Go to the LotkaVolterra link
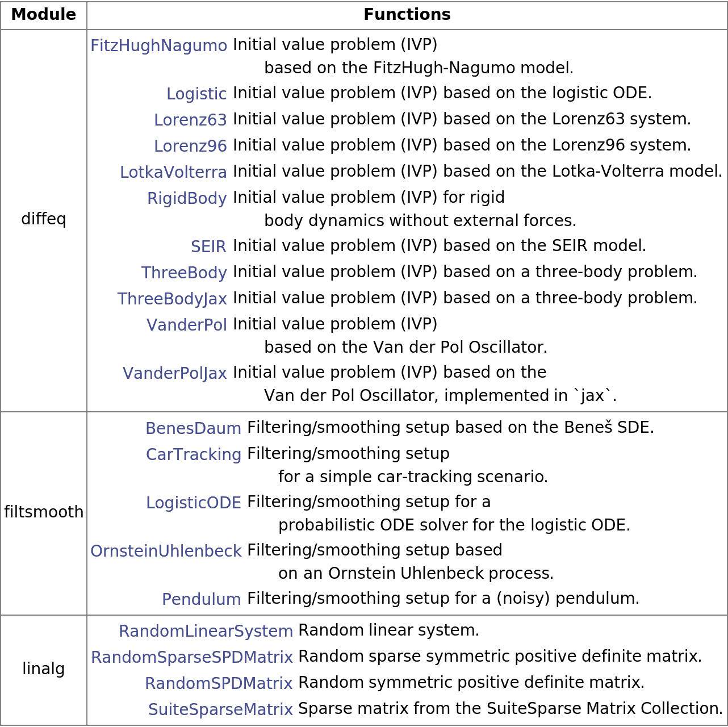This screenshot has height=727, width=728. point(173,173)
